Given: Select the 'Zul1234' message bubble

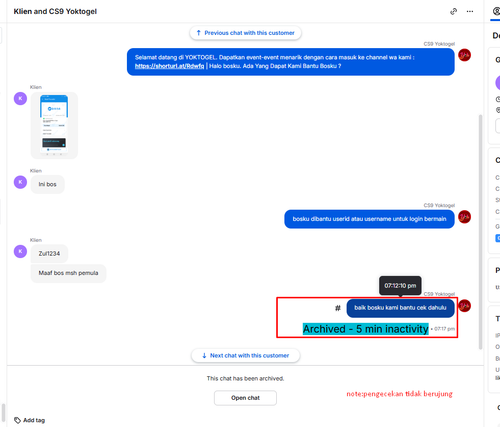Looking at the screenshot, I should tap(49, 254).
